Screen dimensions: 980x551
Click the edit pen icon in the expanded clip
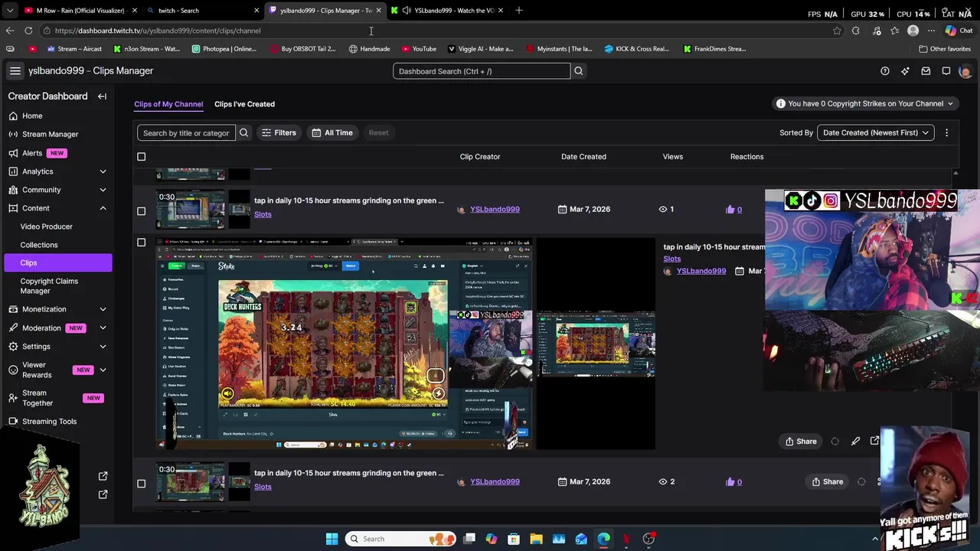click(855, 441)
